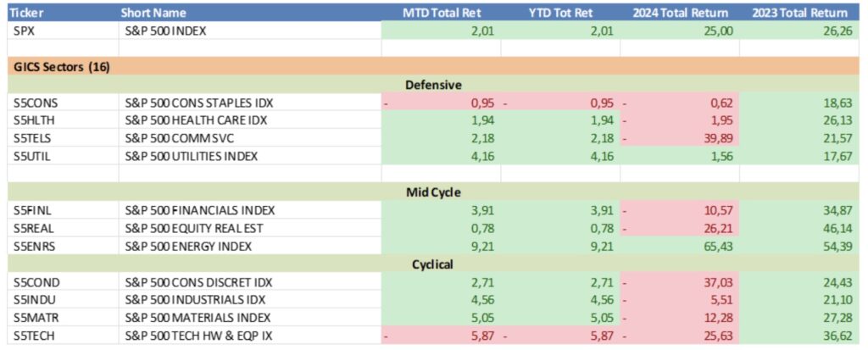Select the S5UTIL ticker cell
The height and width of the screenshot is (350, 868).
(x=32, y=156)
